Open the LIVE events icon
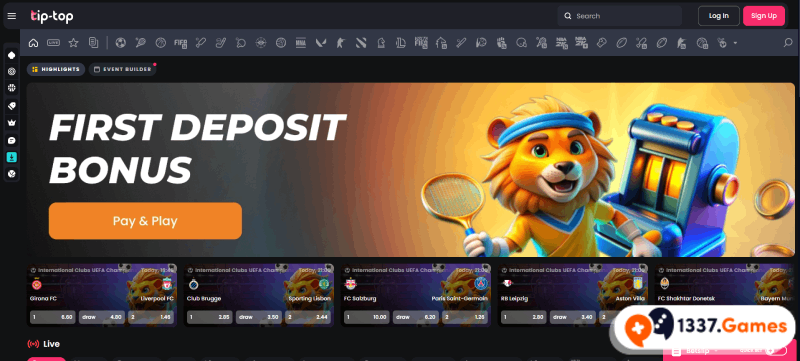The image size is (800, 361). coord(54,43)
